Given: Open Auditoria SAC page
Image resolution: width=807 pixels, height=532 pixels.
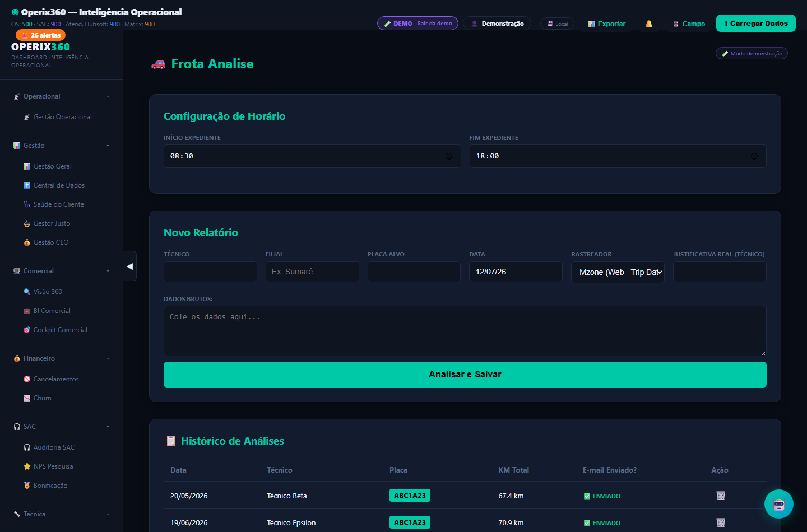Looking at the screenshot, I should click(x=54, y=447).
